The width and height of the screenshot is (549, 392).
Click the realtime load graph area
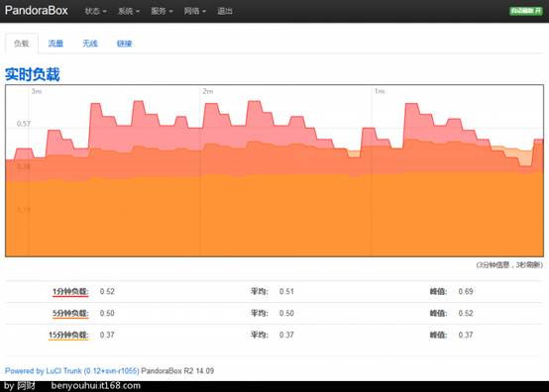[274, 170]
